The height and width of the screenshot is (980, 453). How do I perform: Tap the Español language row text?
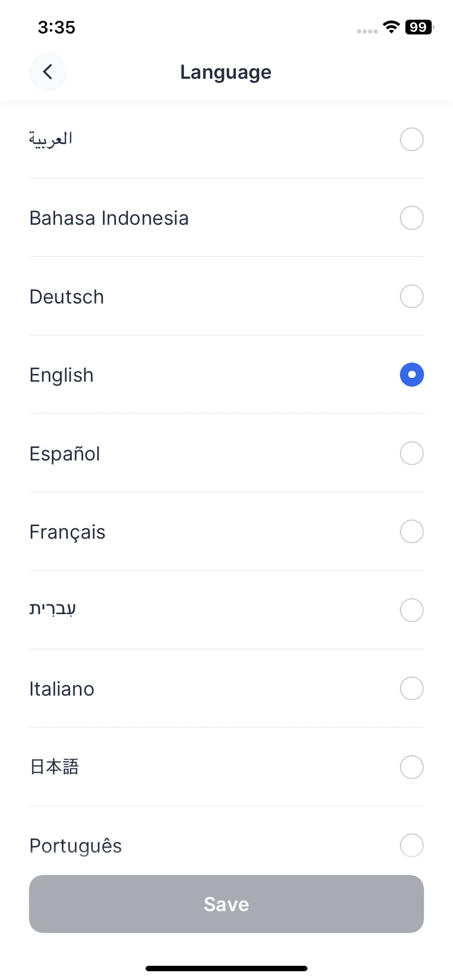[65, 454]
